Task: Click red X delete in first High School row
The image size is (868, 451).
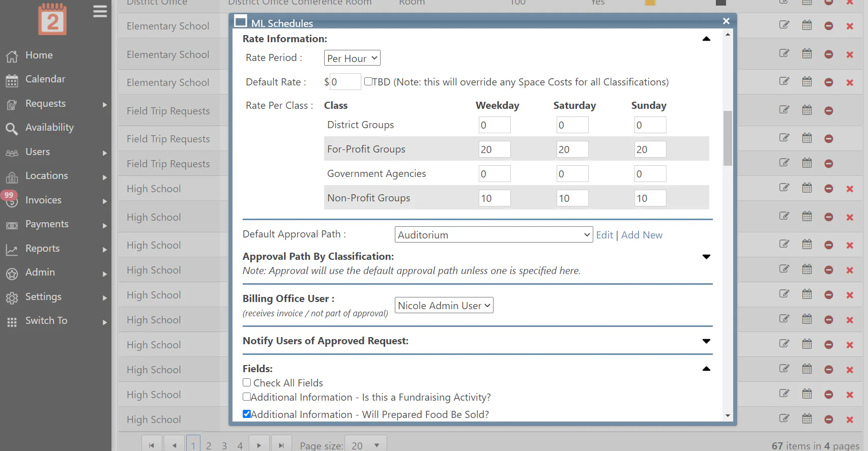Action: 850,189
